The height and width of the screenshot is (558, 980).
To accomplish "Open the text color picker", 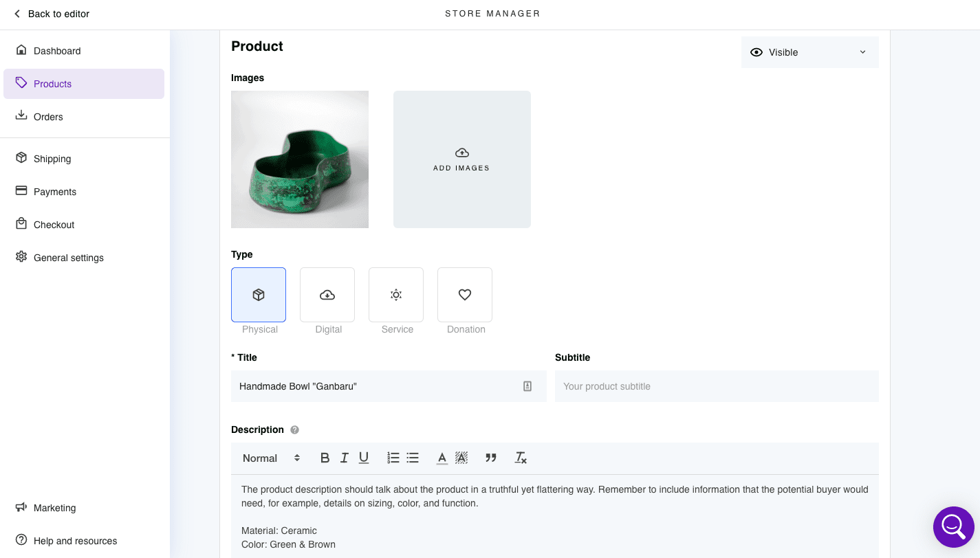I will coord(442,458).
